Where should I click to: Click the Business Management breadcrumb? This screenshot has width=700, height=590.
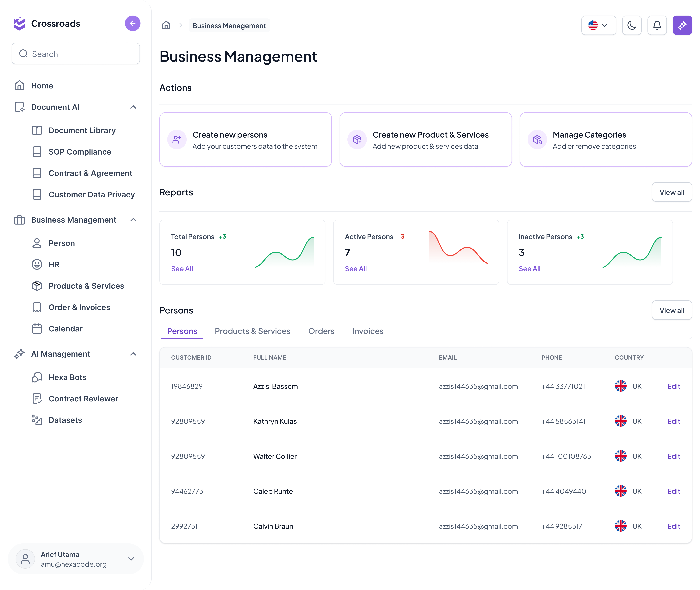click(229, 25)
